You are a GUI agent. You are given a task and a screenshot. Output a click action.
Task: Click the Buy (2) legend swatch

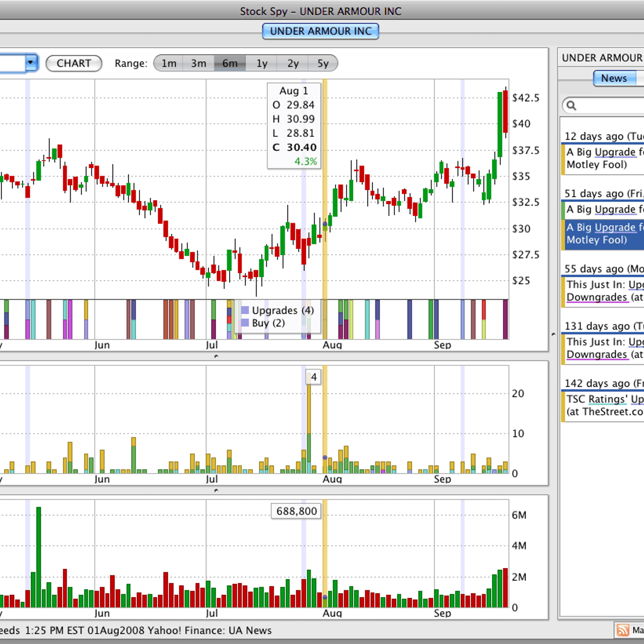(x=245, y=322)
